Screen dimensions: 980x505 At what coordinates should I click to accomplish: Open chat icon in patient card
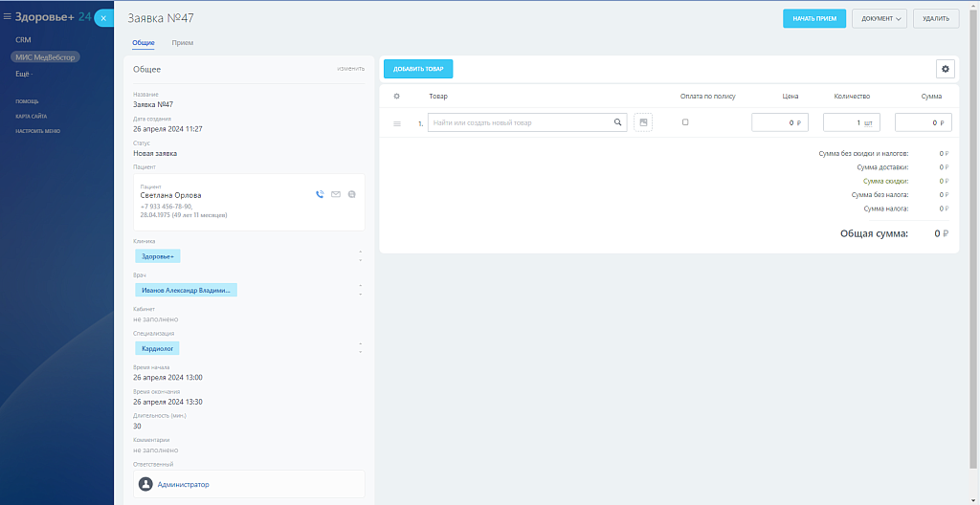point(352,194)
